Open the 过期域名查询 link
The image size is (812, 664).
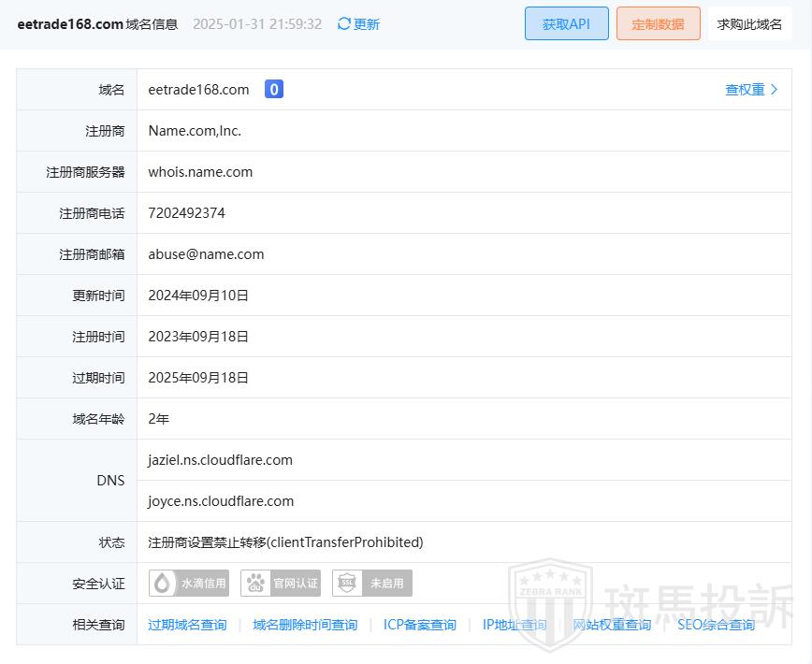pyautogui.click(x=187, y=625)
